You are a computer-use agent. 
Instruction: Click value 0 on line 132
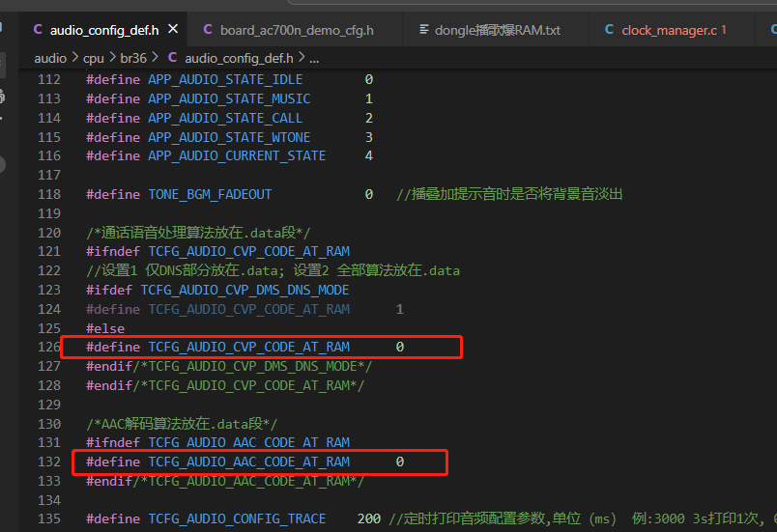tap(400, 462)
